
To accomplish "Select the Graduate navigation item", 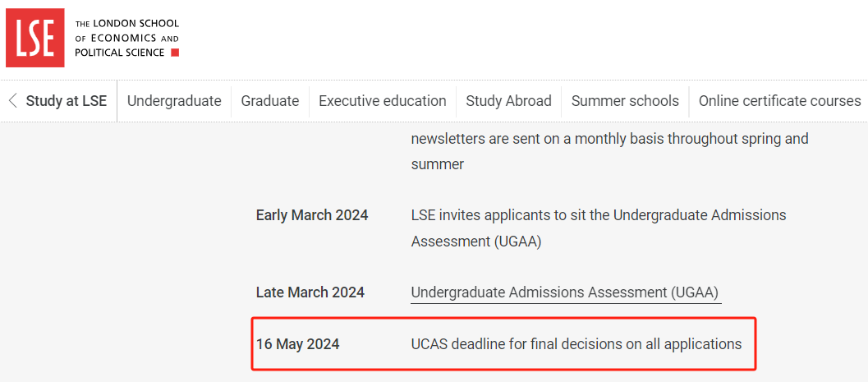I will click(270, 101).
